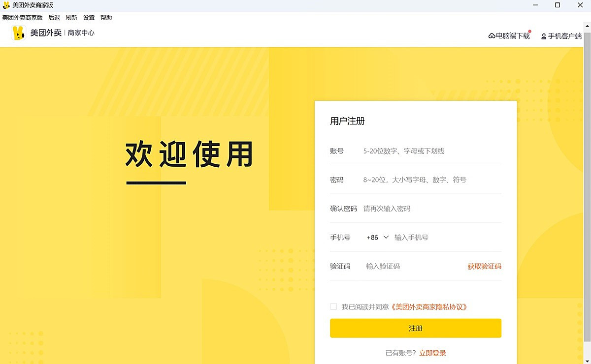Click the 获取验证码 link
The height and width of the screenshot is (364, 591).
484,266
